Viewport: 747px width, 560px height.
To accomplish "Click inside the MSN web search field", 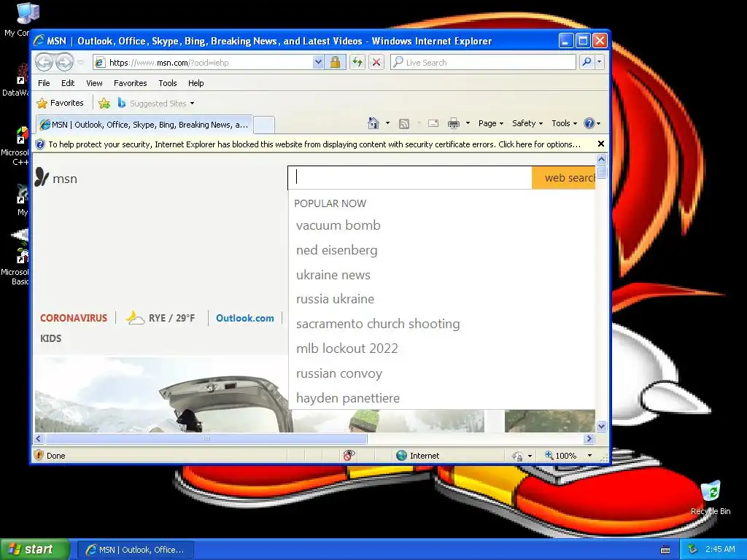I will [x=410, y=178].
